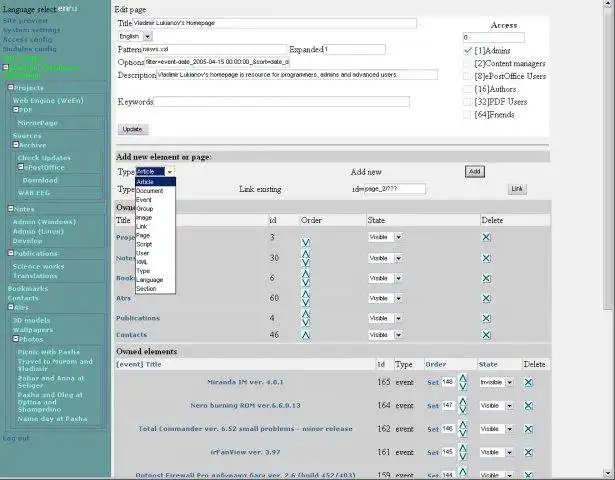Delete the Bookmarks page (id 6) X icon
The image size is (615, 480).
point(486,278)
